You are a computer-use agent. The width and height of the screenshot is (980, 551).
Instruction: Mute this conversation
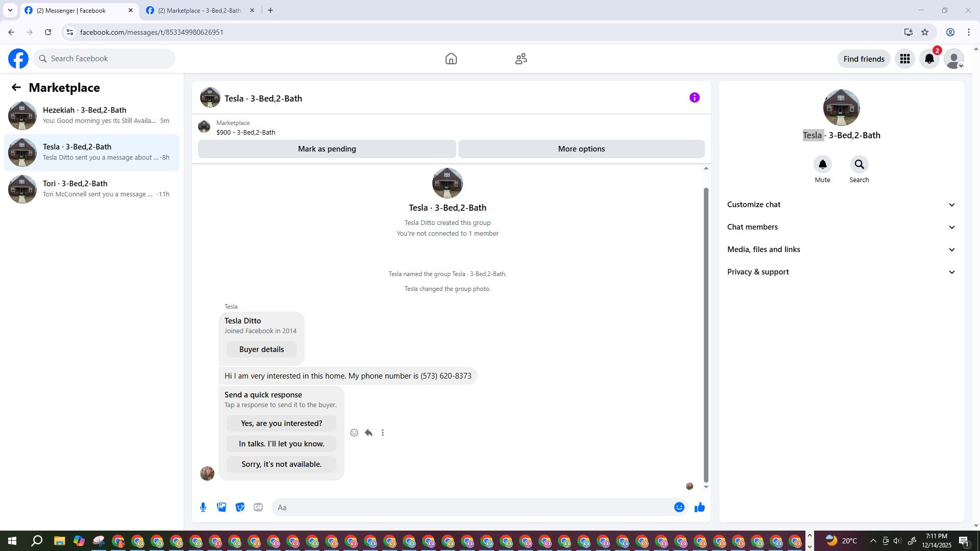tap(822, 165)
